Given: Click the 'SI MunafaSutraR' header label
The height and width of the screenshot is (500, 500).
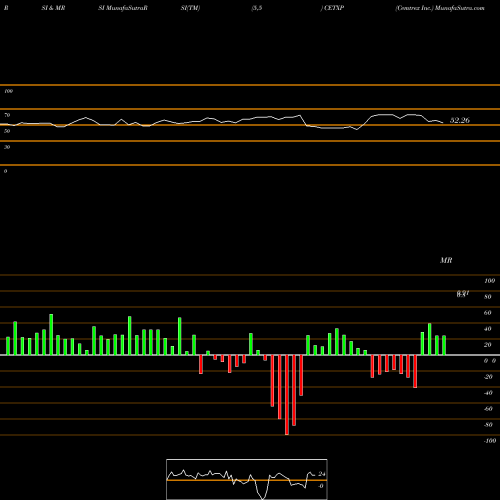Looking at the screenshot, I should [x=123, y=8].
